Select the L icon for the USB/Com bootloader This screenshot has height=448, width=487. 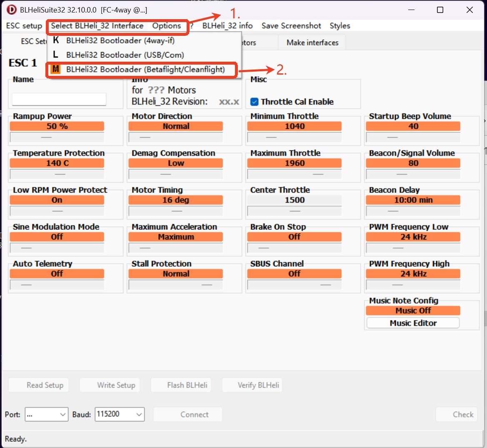[55, 55]
